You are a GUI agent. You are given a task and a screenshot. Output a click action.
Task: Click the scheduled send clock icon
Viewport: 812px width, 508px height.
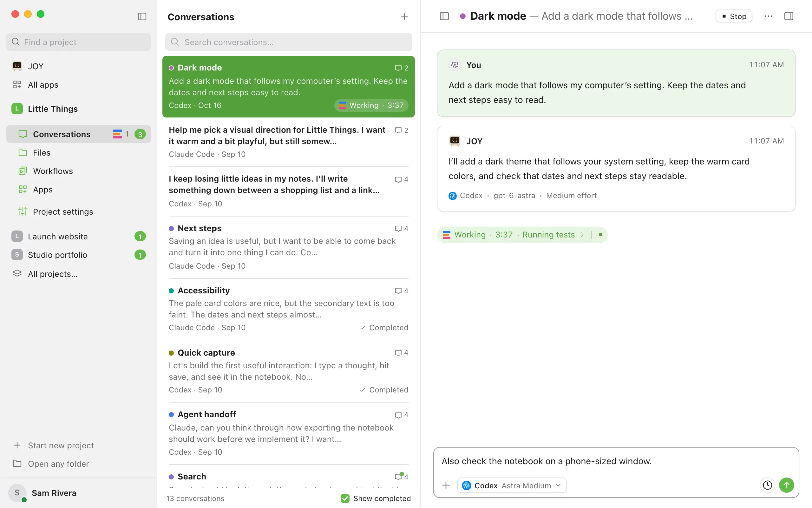[x=767, y=485]
